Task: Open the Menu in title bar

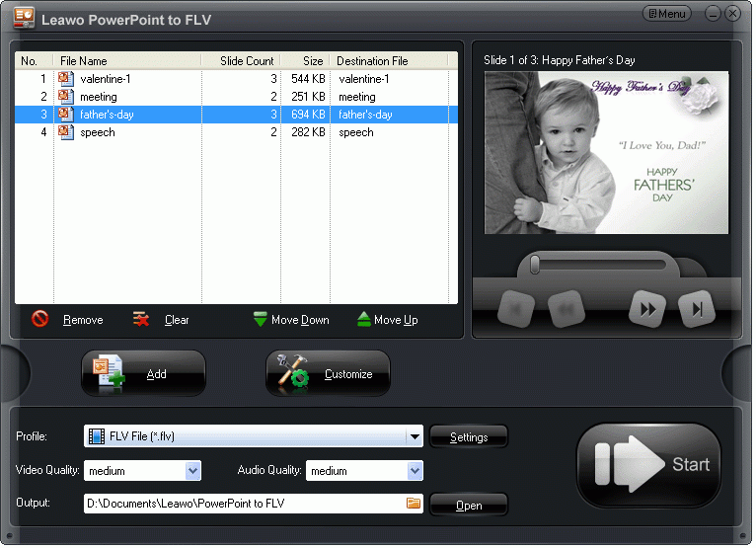Action: click(x=666, y=14)
